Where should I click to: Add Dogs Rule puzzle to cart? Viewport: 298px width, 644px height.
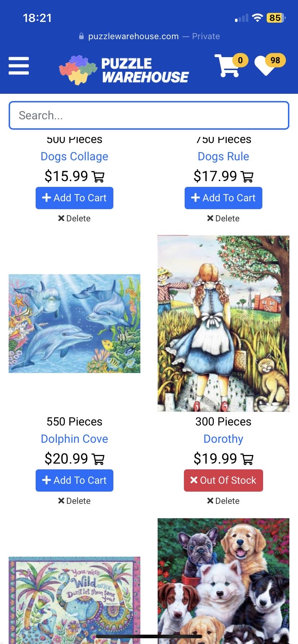tap(223, 198)
